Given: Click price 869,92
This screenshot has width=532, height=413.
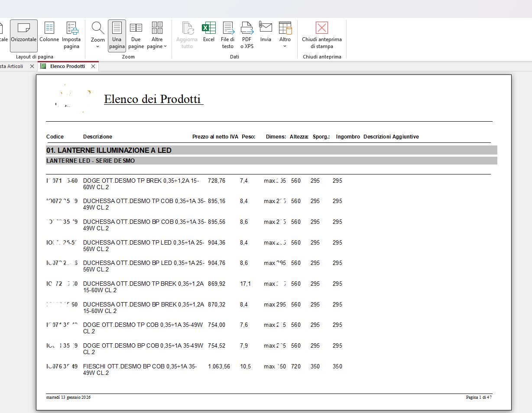Looking at the screenshot, I should (217, 284).
